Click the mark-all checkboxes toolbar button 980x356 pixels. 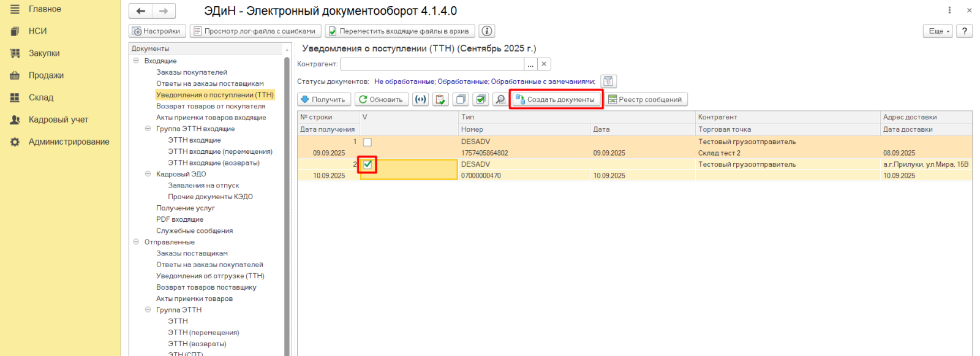pos(481,99)
